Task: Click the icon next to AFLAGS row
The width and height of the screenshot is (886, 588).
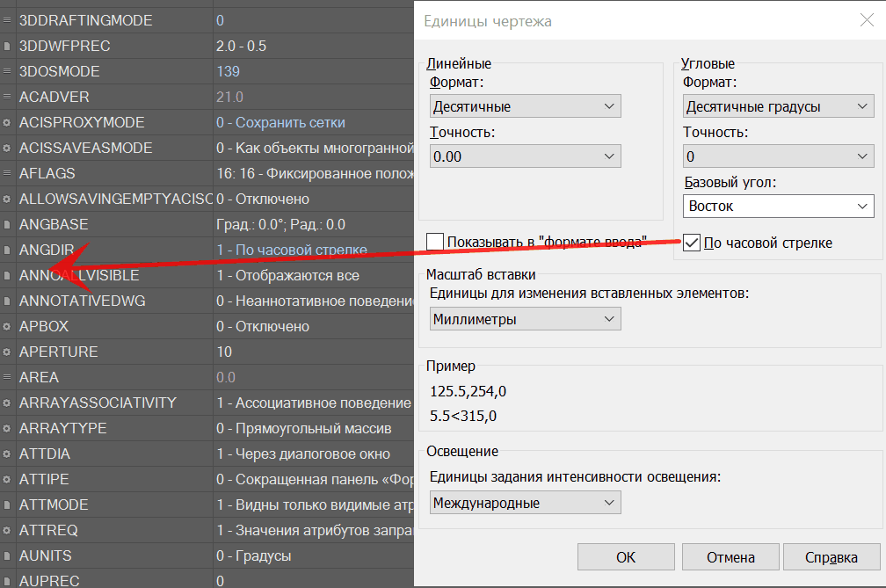Action: [x=8, y=173]
